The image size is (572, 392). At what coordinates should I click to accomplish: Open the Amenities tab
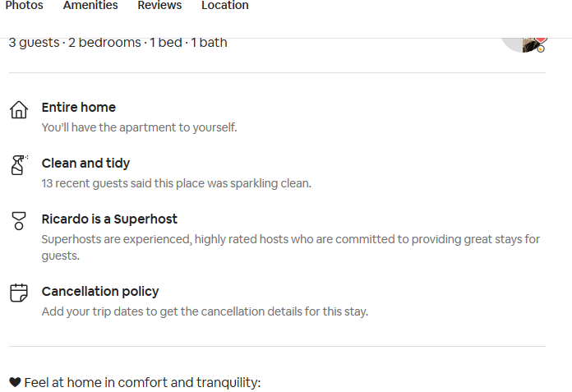click(x=90, y=6)
